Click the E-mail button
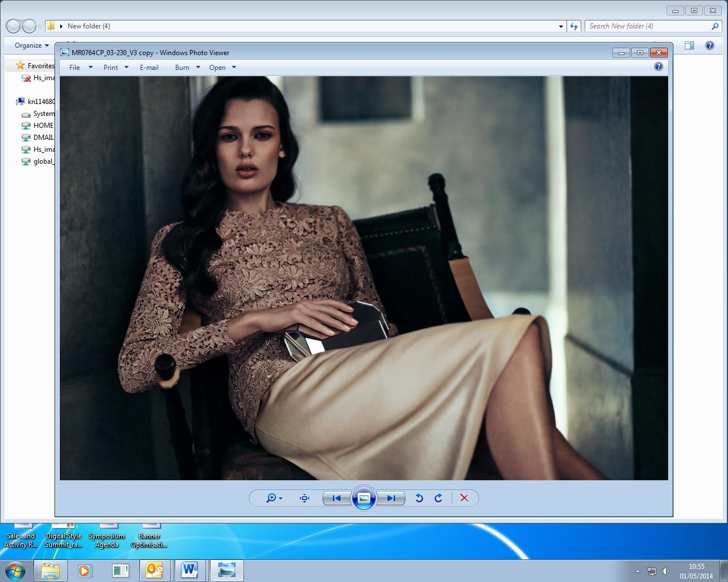728x582 pixels. (x=149, y=68)
